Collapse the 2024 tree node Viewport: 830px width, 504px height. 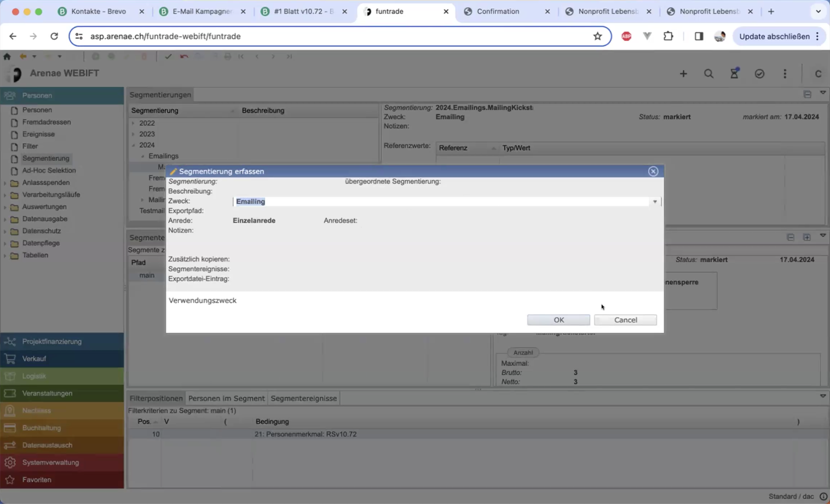(134, 145)
